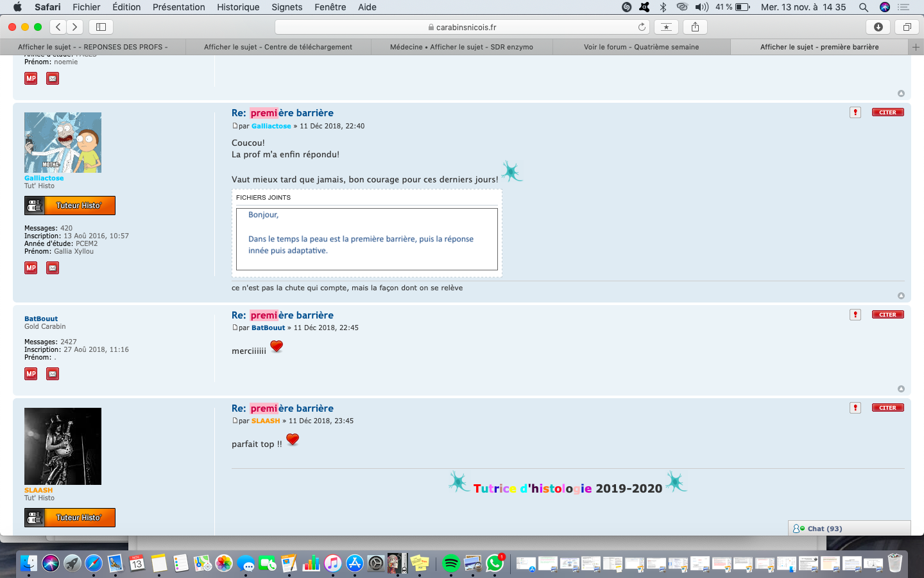Open Spotify from the Dock

(x=451, y=564)
